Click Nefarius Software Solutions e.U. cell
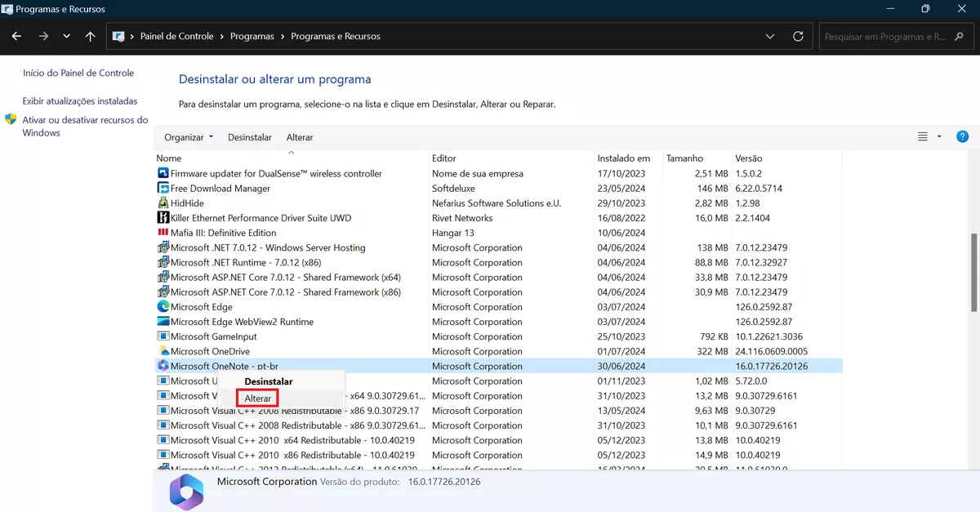 tap(497, 203)
